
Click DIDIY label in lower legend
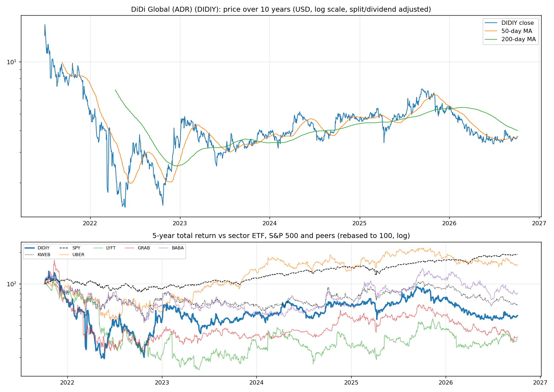click(x=43, y=248)
